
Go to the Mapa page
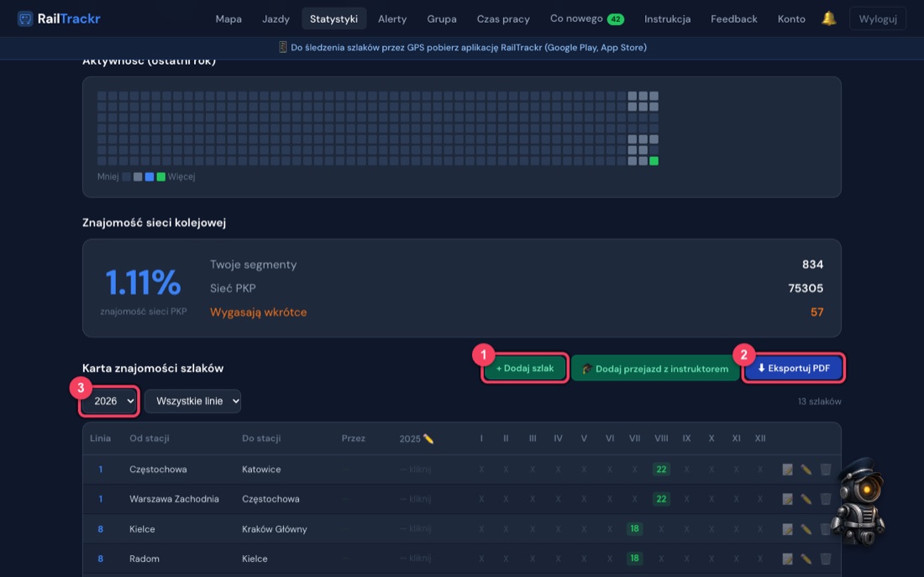point(228,18)
